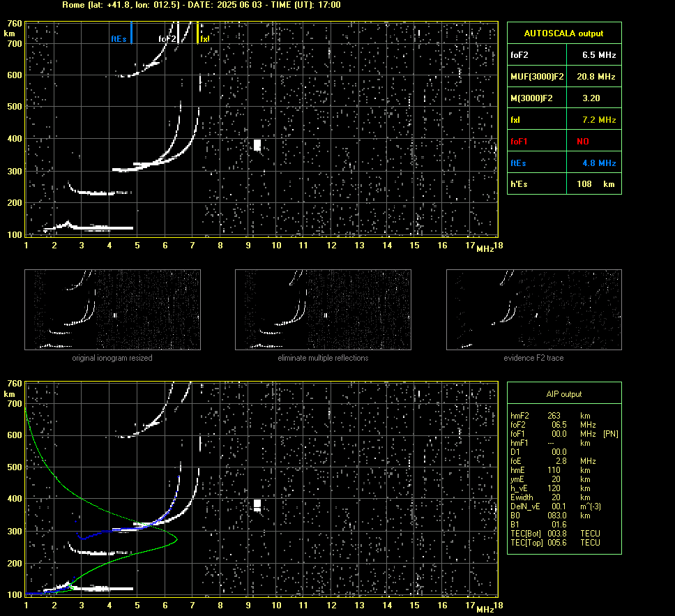Click the h'Es value 108 km

coord(596,184)
